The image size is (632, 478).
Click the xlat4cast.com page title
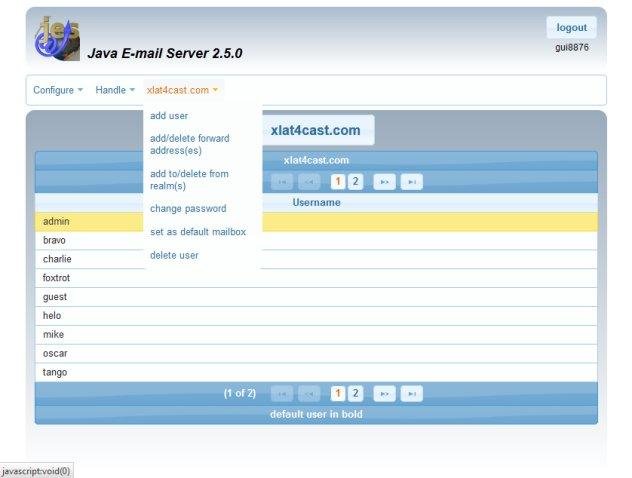(316, 130)
